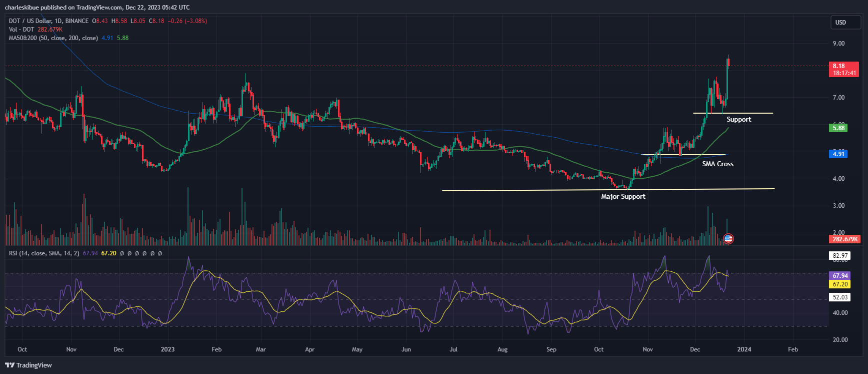Click the DOT / US Dollar symbol title
The width and height of the screenshot is (868, 374).
pyautogui.click(x=48, y=21)
